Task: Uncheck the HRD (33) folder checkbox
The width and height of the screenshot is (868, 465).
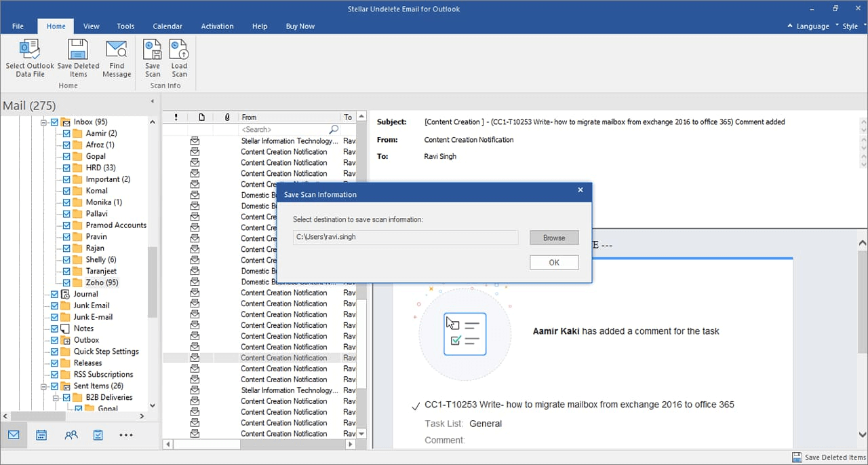Action: coord(66,168)
